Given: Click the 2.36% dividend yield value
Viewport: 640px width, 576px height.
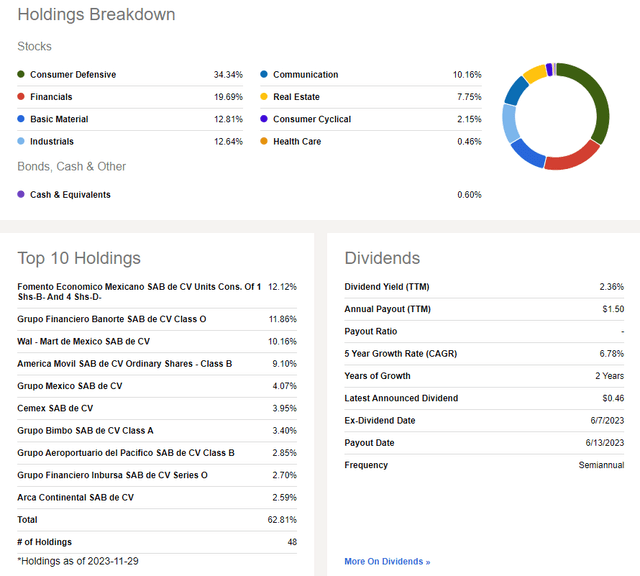Looking at the screenshot, I should 611,287.
